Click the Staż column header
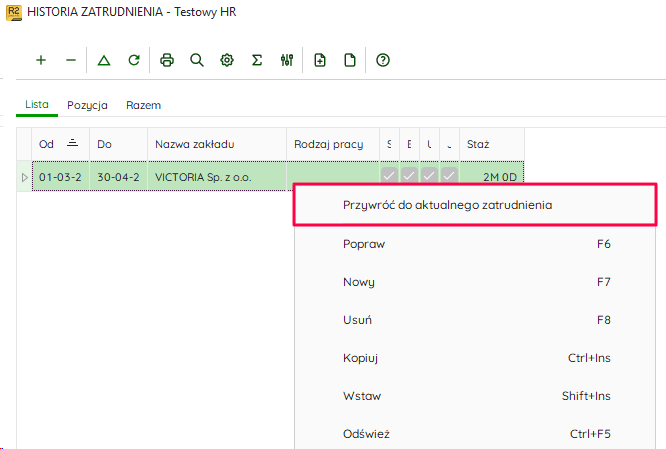666x449 pixels. tap(492, 144)
